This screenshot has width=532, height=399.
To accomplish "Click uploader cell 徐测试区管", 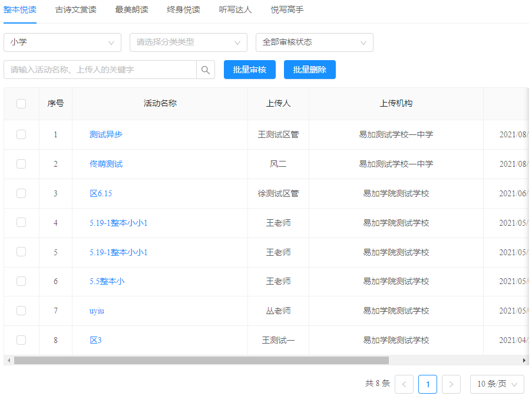I will (x=278, y=194).
